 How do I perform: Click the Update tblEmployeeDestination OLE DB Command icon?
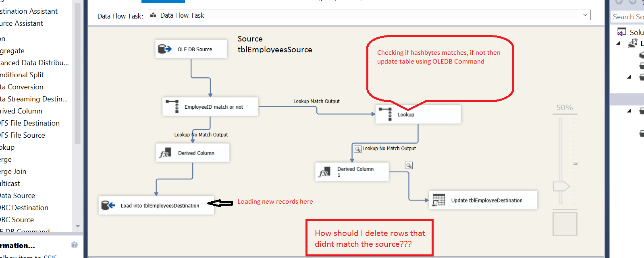(438, 200)
